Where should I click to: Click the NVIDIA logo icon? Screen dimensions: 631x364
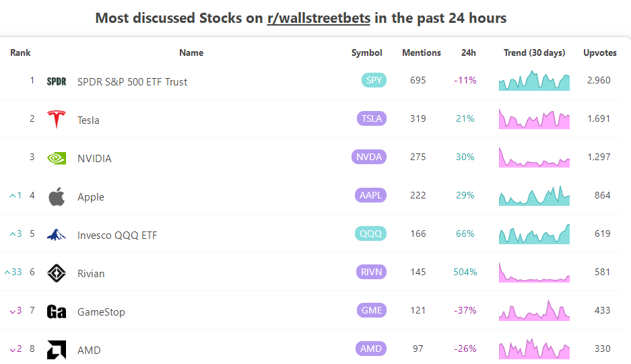point(57,158)
